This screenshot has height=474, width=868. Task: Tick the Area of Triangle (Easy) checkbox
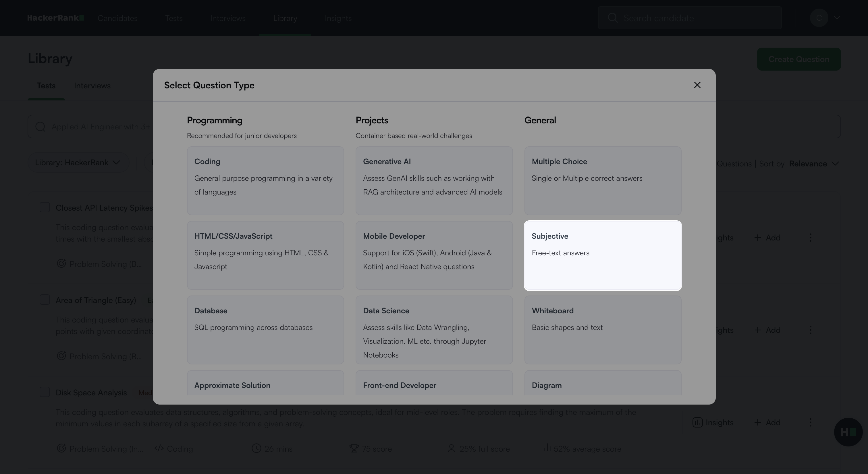[45, 300]
